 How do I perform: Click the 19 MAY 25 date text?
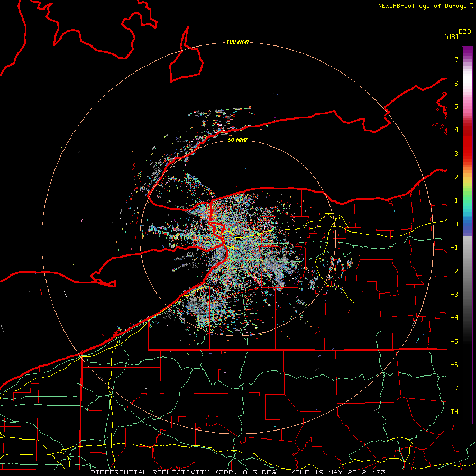tap(336, 472)
